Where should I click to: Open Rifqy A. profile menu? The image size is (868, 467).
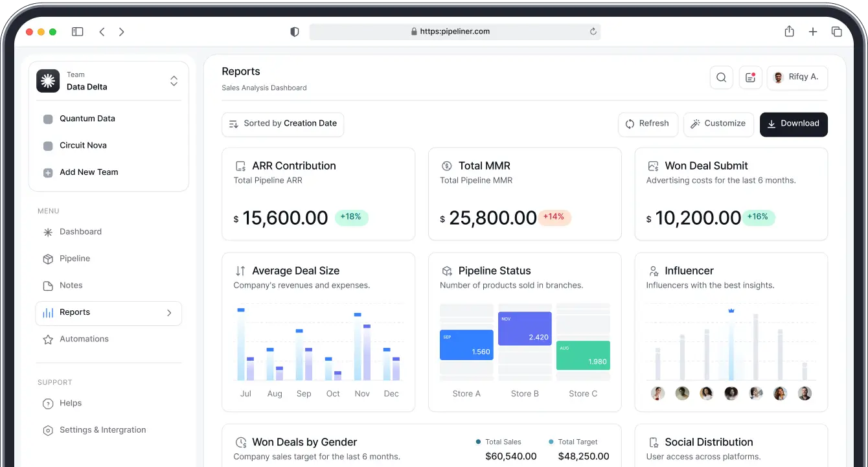pos(797,78)
